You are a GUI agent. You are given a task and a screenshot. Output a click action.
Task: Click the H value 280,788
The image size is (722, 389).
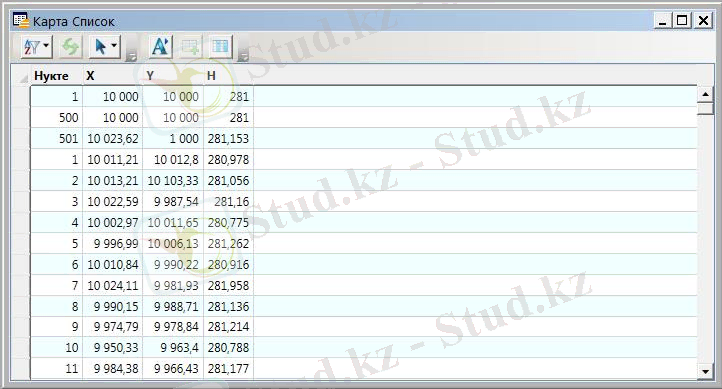coord(228,348)
